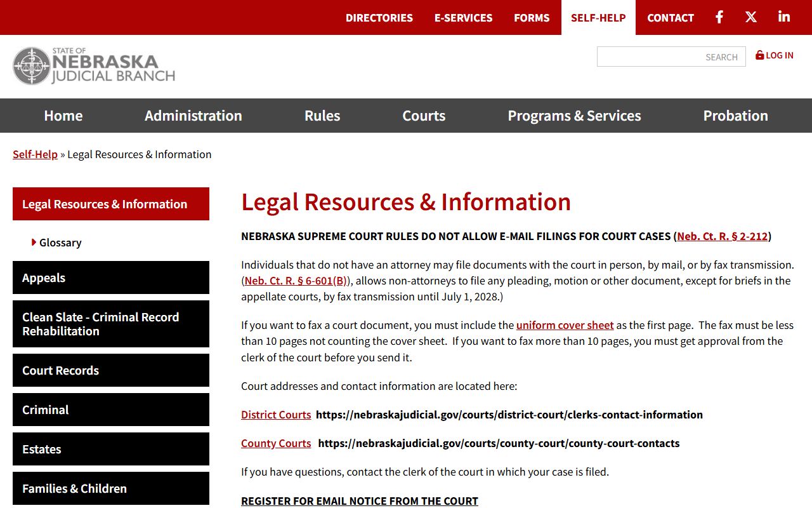Open Programs & Services navigation item

pyautogui.click(x=574, y=116)
